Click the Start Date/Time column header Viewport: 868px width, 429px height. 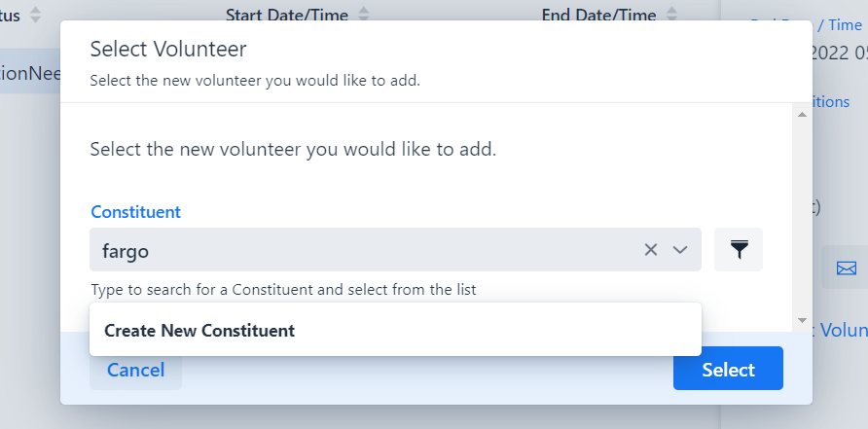click(287, 15)
